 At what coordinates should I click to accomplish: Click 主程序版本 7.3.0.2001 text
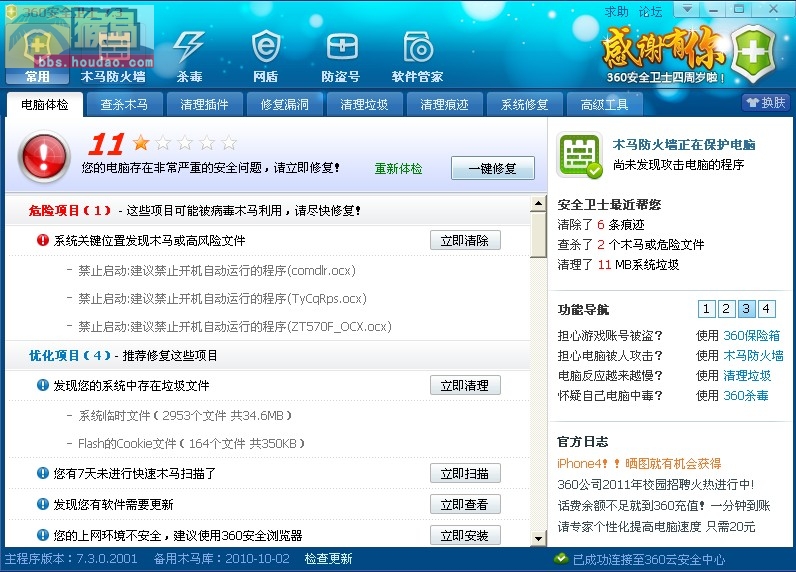71,558
